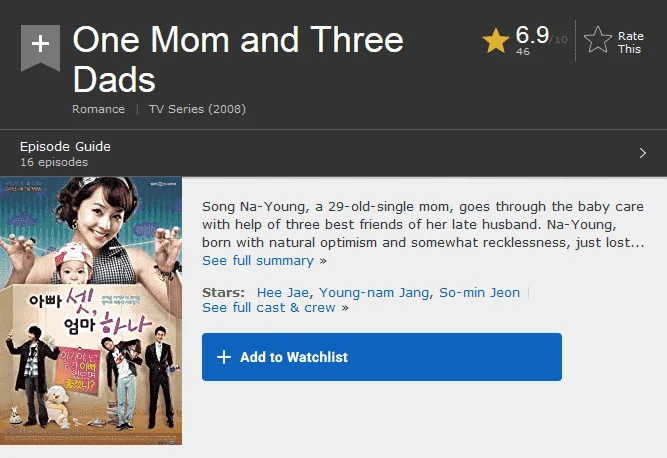Click the 6.9 rating score

(532, 34)
